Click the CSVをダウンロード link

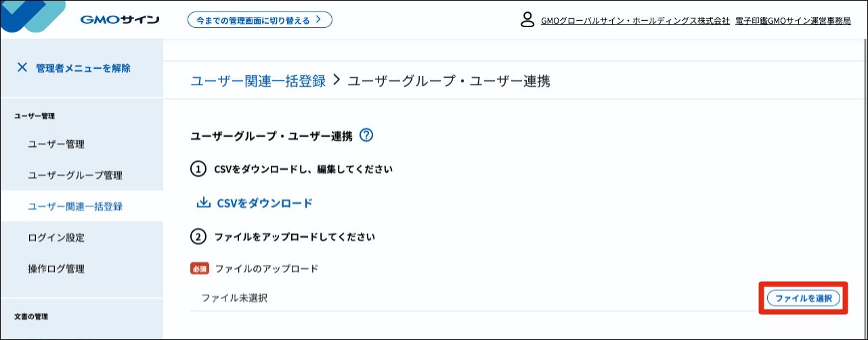265,203
